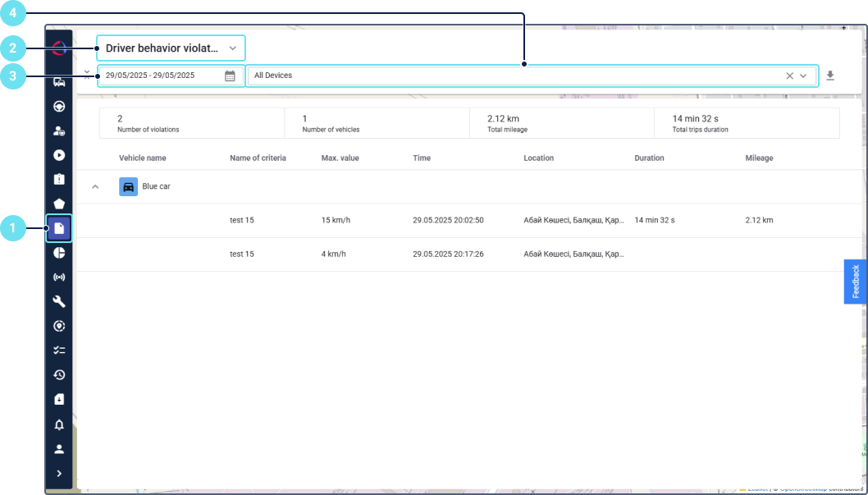Screen dimensions: 868x495
Task: Click the wrench maintenance icon
Action: (x=59, y=301)
